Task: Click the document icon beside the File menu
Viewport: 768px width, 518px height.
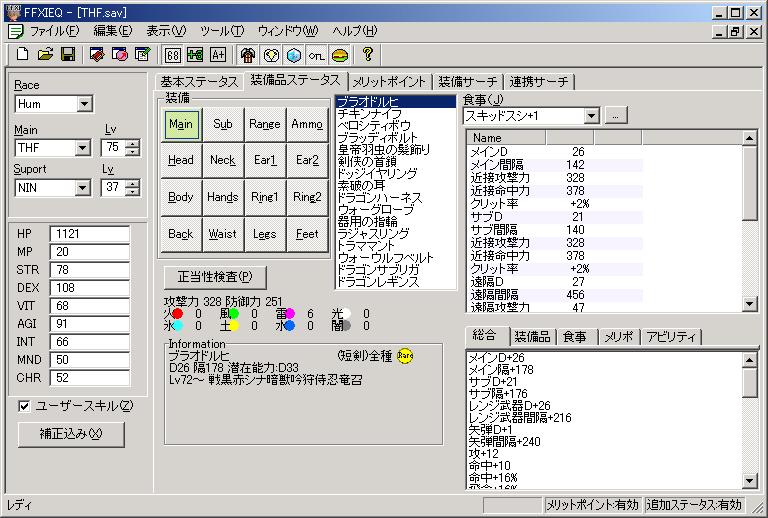Action: [16, 32]
